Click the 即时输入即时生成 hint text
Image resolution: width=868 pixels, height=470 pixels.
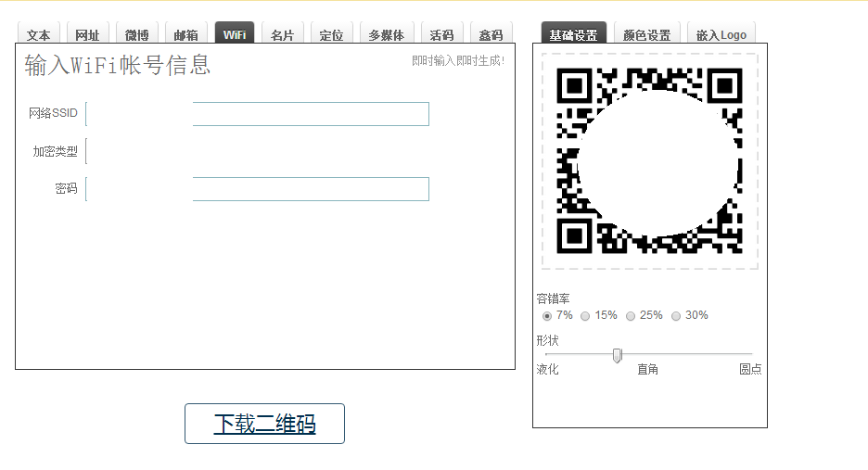458,61
